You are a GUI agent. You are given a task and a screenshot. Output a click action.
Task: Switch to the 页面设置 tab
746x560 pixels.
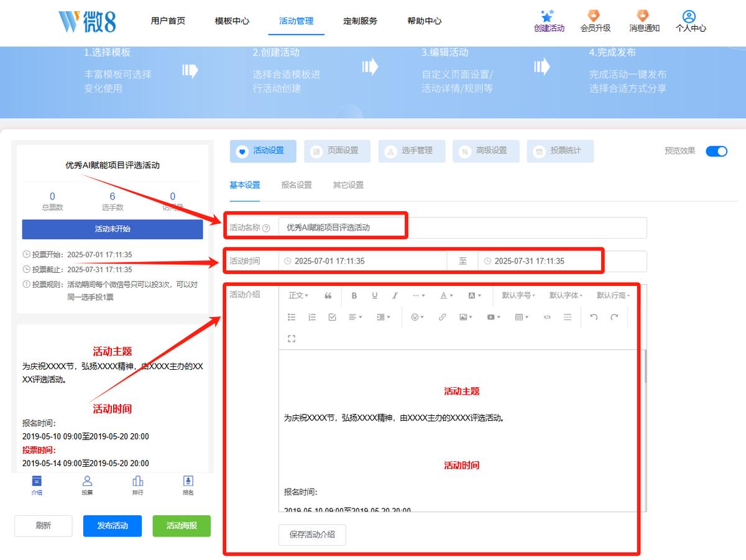click(x=337, y=151)
